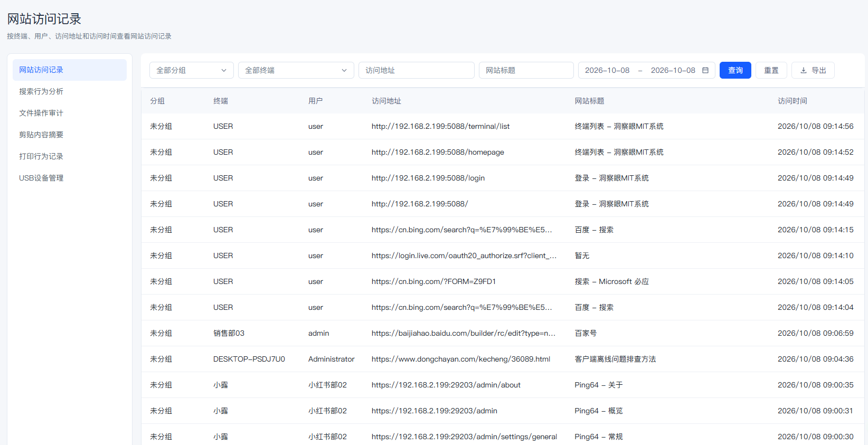Click the calendar icon in date range
The height and width of the screenshot is (445, 868).
pos(705,70)
